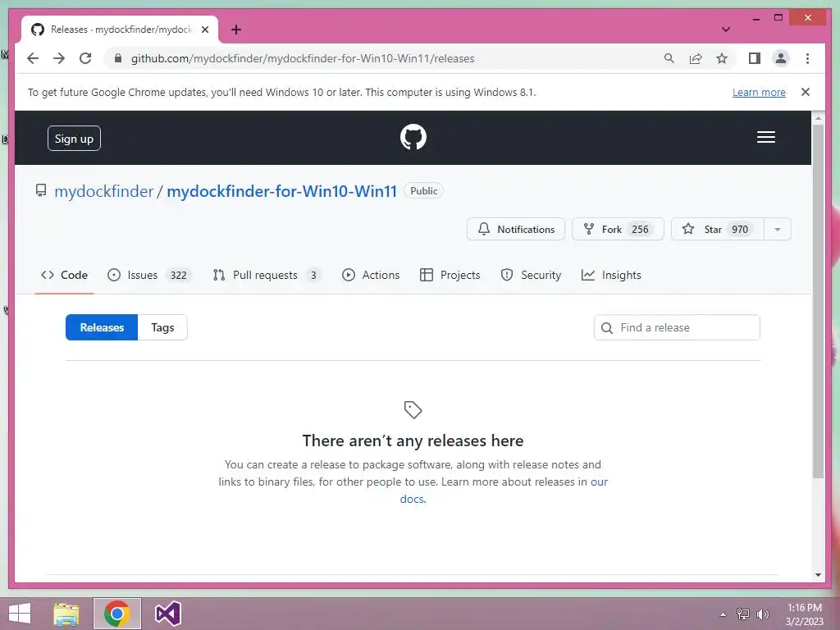Open the Chrome three-dot menu
This screenshot has height=630, width=840.
[x=807, y=58]
